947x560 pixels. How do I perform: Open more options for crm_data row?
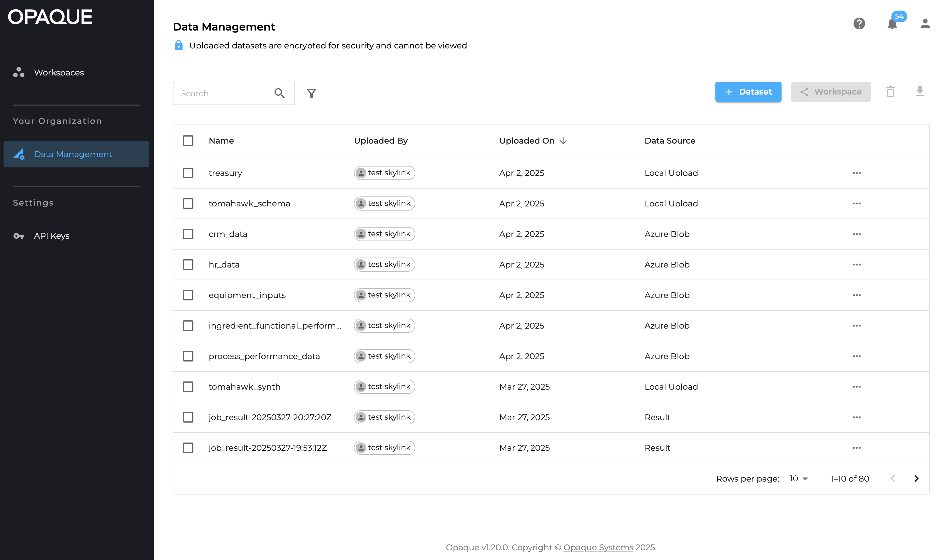click(x=856, y=234)
